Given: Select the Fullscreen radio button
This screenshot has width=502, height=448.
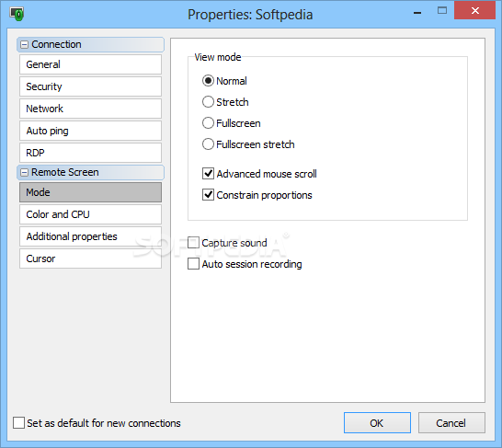Looking at the screenshot, I should [x=208, y=123].
